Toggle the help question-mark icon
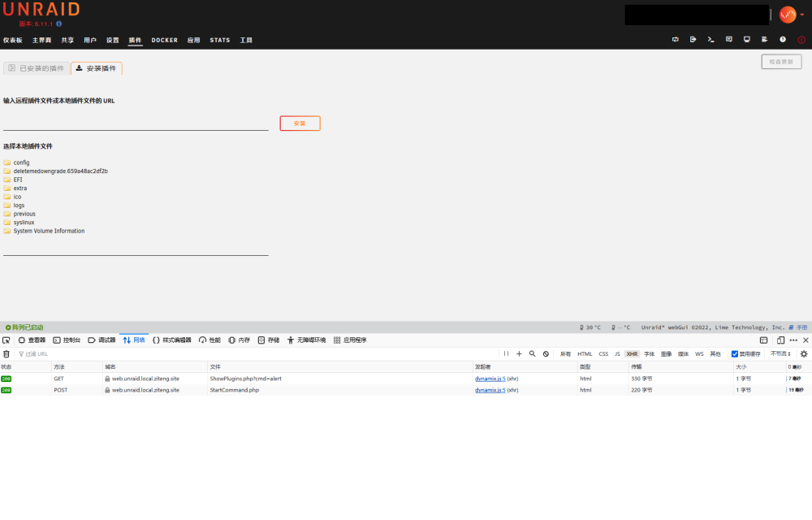This screenshot has height=520, width=812. [x=783, y=39]
